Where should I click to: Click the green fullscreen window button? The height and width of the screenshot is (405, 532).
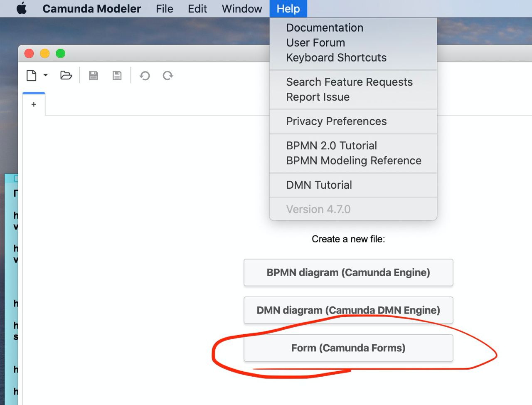tap(61, 54)
